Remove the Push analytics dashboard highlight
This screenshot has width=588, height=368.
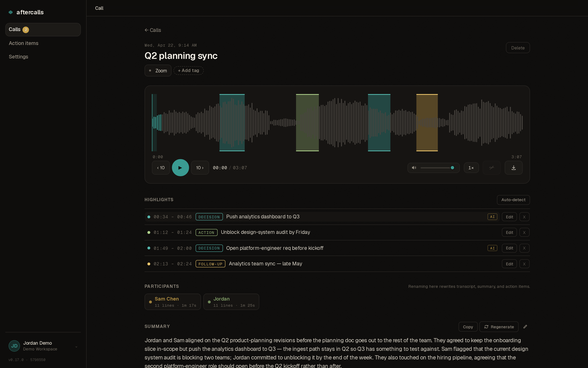524,217
